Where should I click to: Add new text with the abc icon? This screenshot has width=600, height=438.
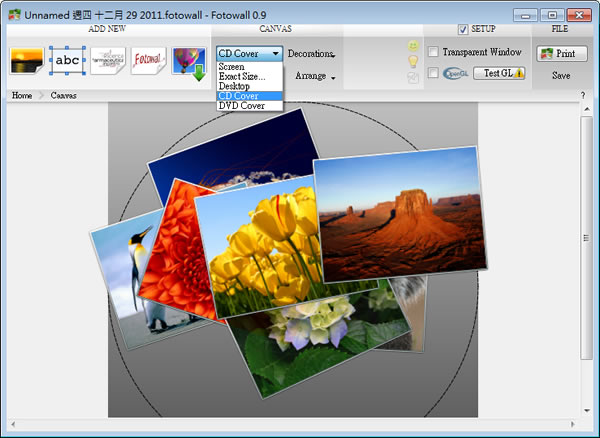[67, 60]
